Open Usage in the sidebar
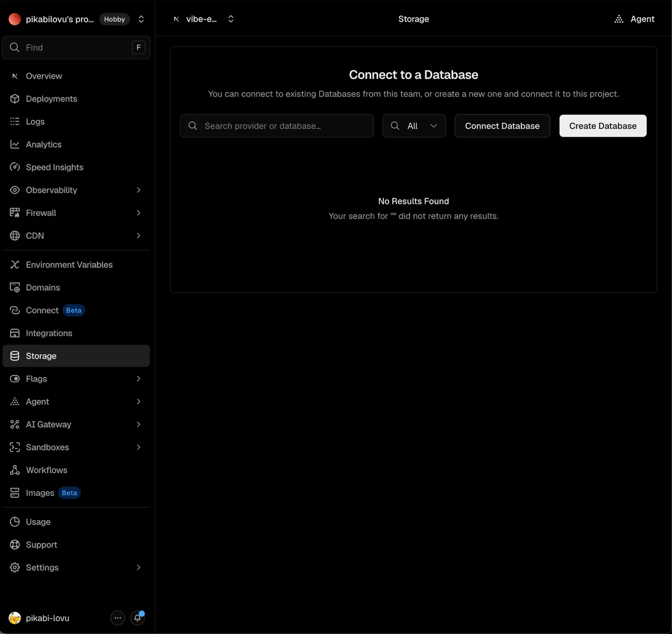Viewport: 672px width, 634px height. (76, 522)
